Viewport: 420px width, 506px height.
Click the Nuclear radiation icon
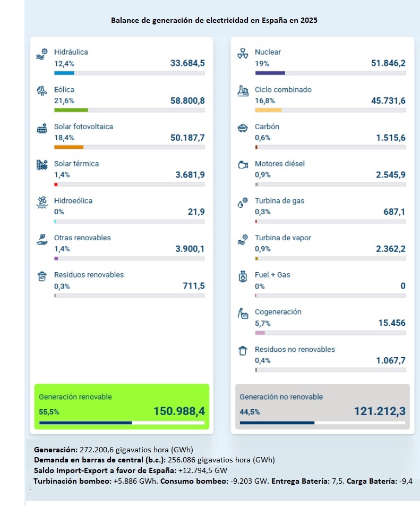(x=243, y=54)
